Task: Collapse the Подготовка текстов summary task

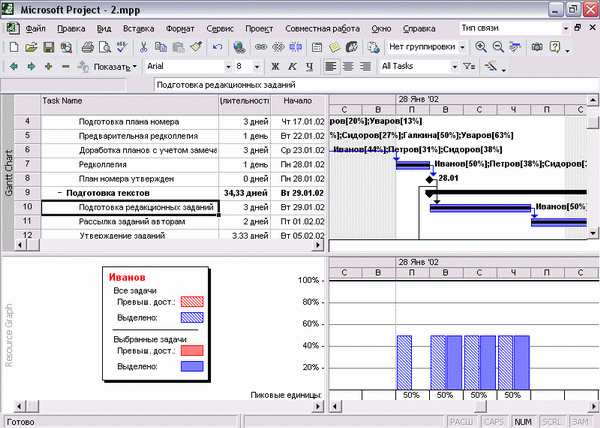Action: point(60,193)
